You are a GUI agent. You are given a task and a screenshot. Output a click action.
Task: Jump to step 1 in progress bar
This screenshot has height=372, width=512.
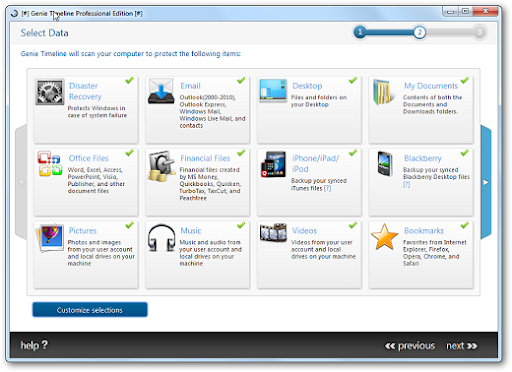tap(360, 32)
